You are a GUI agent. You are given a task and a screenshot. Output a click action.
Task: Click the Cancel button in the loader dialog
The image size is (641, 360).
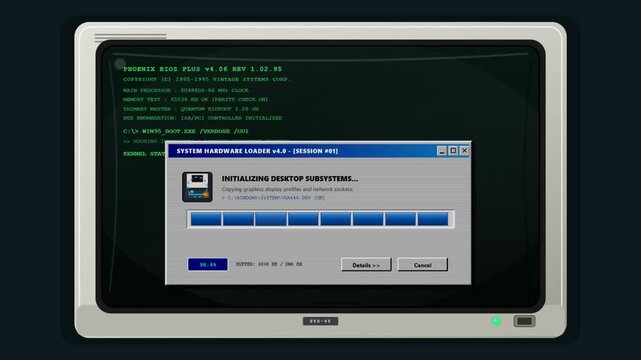pyautogui.click(x=422, y=265)
